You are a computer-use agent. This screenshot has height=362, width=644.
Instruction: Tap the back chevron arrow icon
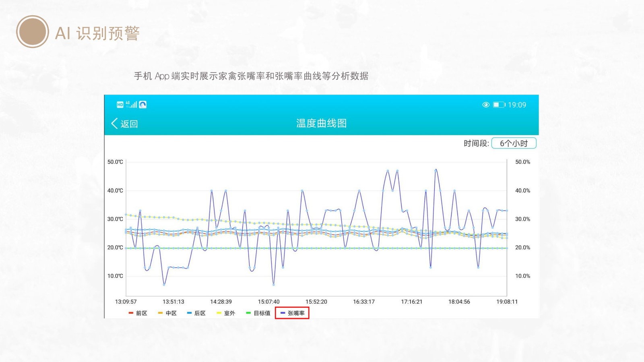114,124
